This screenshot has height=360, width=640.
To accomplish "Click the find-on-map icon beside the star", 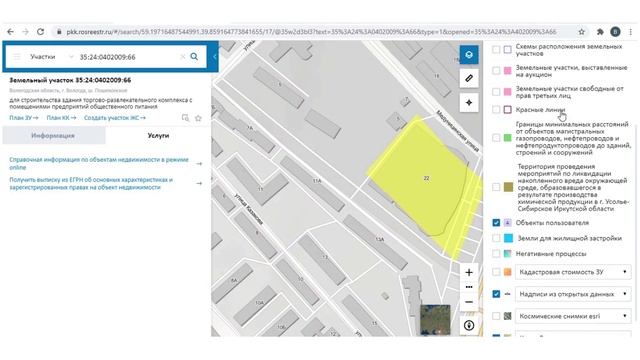I will 185,118.
